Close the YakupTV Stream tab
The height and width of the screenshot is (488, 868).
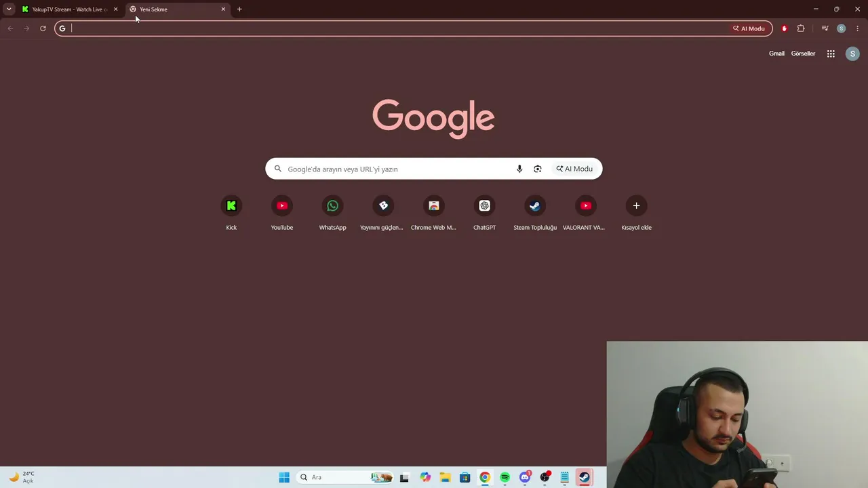pos(115,9)
